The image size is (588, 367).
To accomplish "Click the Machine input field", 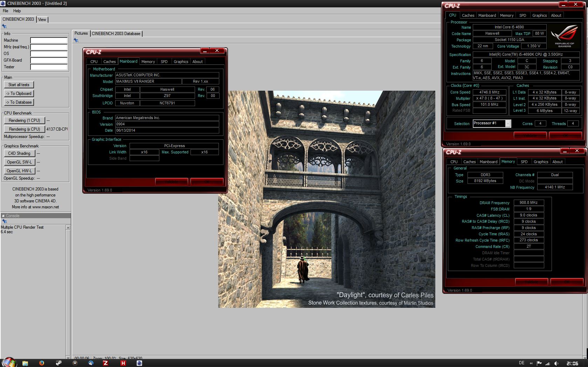I will click(x=49, y=40).
